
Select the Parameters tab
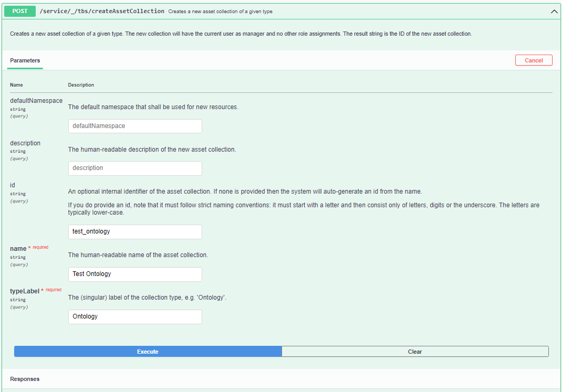pos(25,60)
